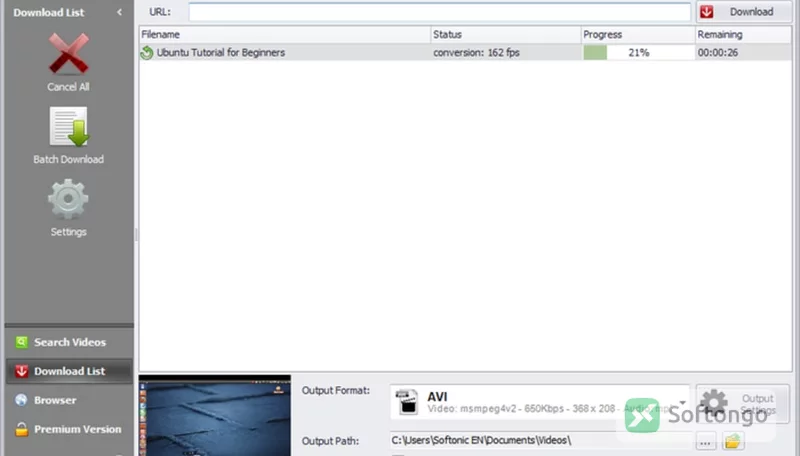
Task: Click the Search Videos green magnifier icon
Action: pos(21,342)
